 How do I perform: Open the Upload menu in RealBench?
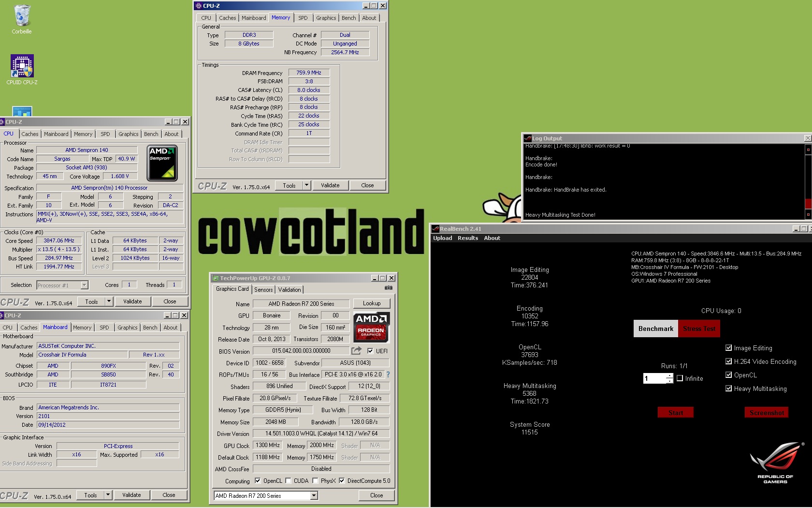pos(443,238)
